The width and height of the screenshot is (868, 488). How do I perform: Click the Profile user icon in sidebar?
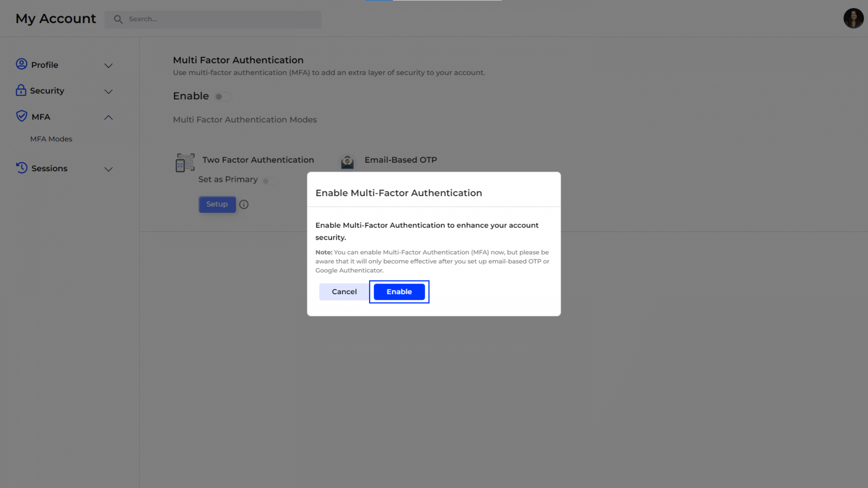[22, 64]
